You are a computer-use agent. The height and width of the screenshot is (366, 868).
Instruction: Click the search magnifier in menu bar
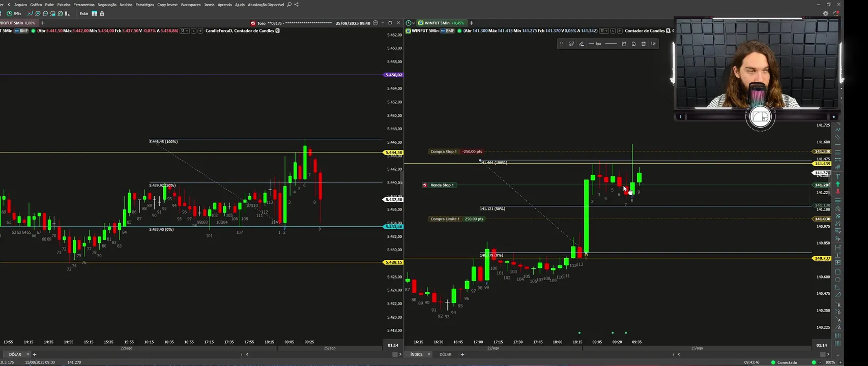point(290,5)
